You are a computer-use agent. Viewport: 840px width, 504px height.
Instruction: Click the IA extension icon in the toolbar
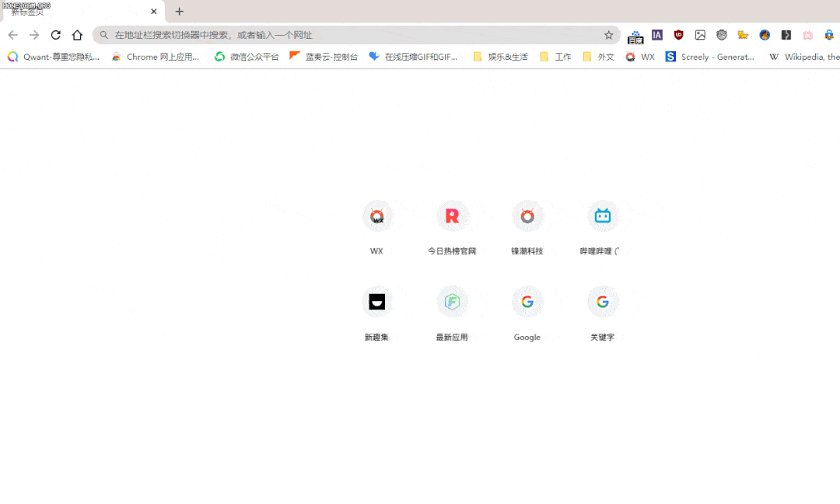pos(657,35)
